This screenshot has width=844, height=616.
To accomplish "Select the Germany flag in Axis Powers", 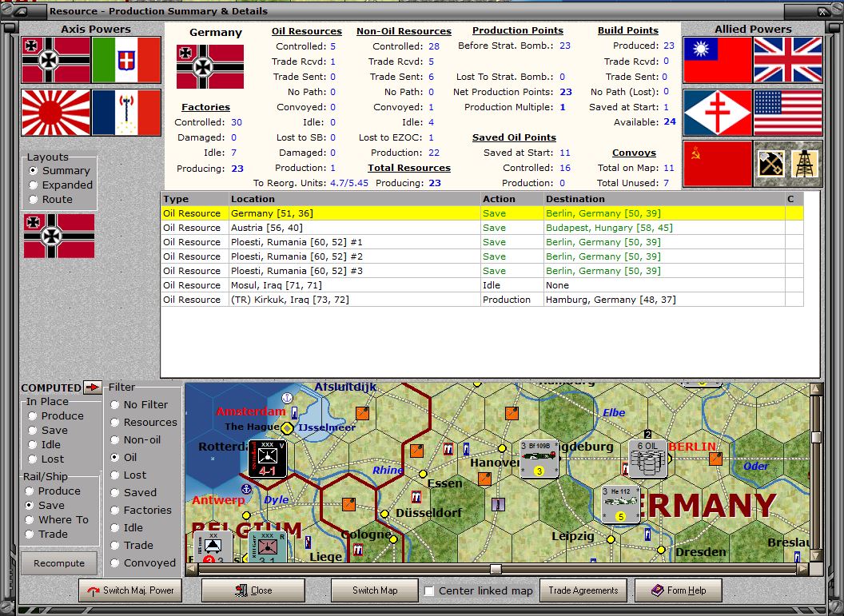I will coord(56,60).
